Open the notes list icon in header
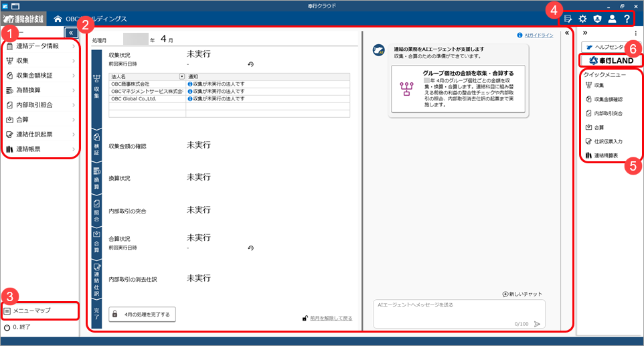The image size is (644, 346). click(568, 19)
